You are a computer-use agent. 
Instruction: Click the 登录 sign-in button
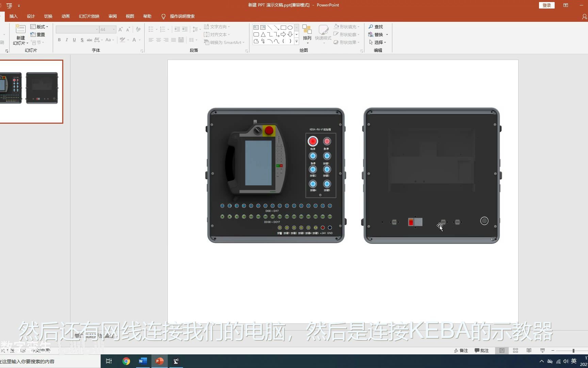click(546, 5)
